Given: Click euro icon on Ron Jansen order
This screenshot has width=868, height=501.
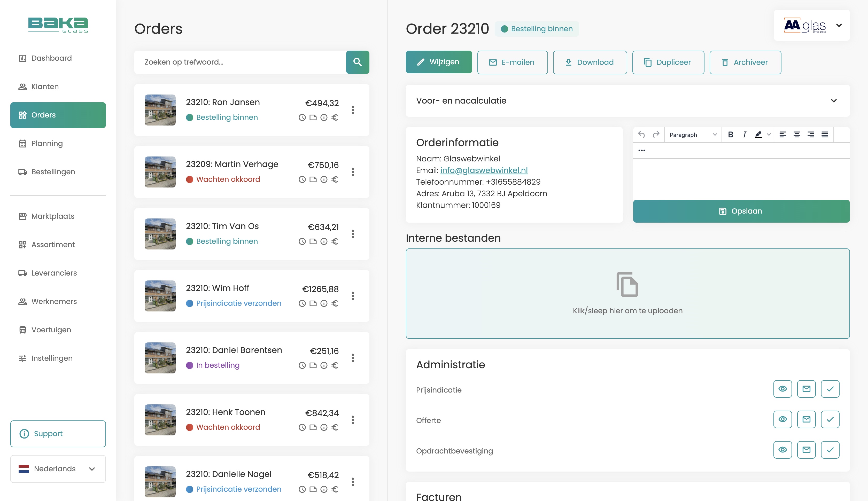Looking at the screenshot, I should point(335,117).
